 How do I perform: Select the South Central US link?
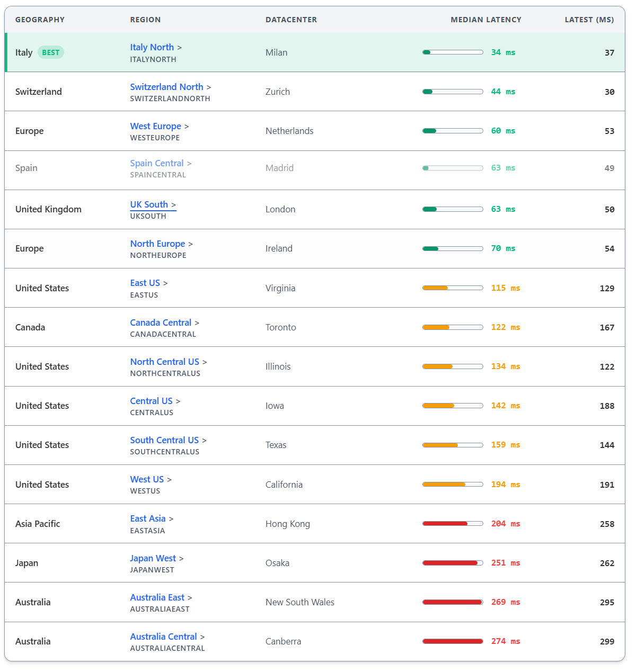pyautogui.click(x=164, y=440)
